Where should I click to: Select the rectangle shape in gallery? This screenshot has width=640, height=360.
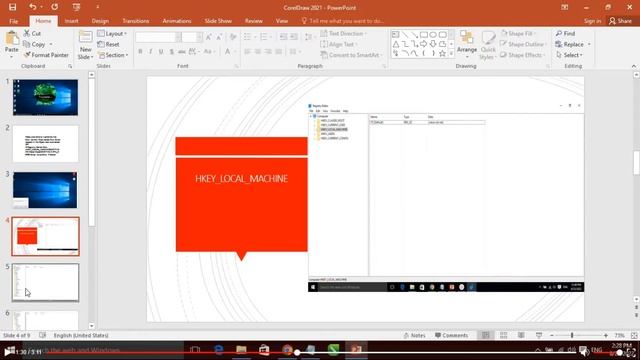click(x=424, y=35)
